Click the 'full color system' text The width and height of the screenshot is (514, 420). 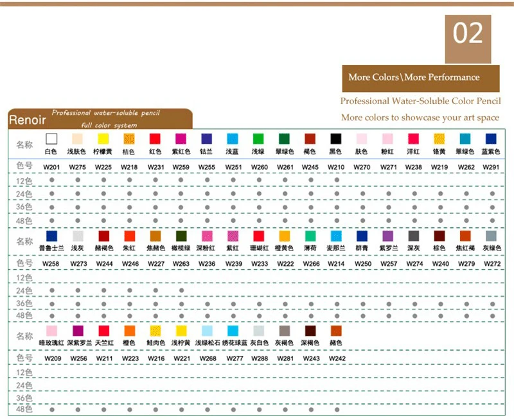click(x=109, y=125)
